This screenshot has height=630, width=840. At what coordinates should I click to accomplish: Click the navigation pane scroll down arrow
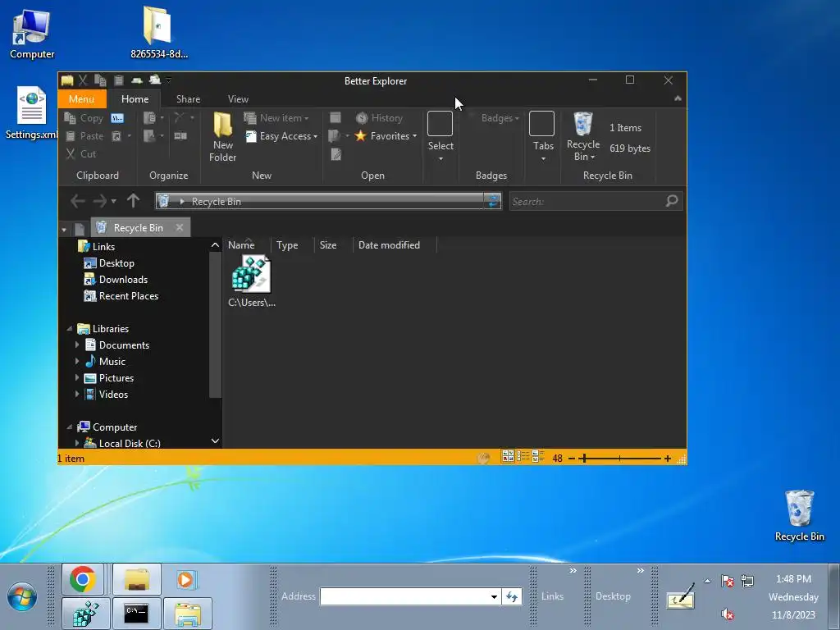point(215,441)
